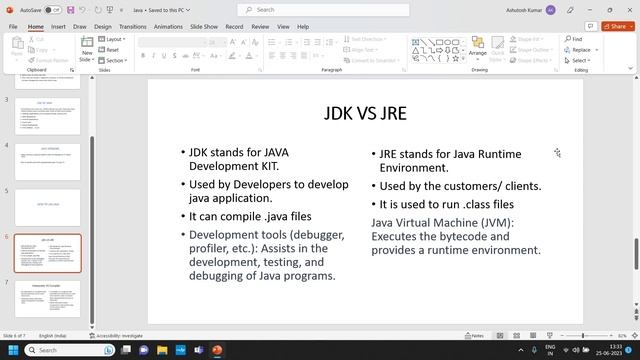Open the font size combo box
This screenshot has height=360, width=640.
click(x=217, y=42)
